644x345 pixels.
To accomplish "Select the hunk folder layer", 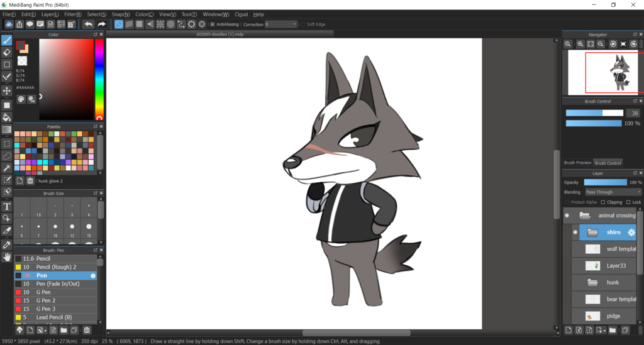I will 604,283.
